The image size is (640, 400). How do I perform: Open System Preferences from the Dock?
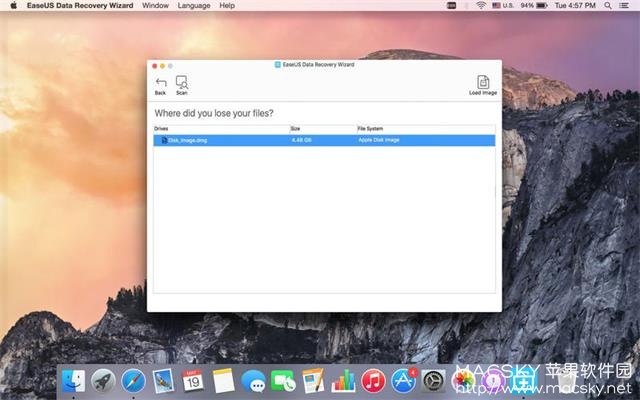point(433,381)
